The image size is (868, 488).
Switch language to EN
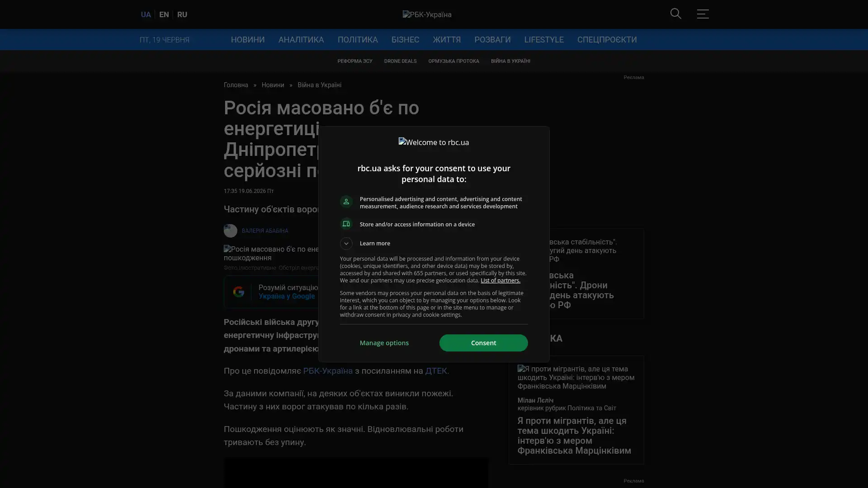[164, 14]
